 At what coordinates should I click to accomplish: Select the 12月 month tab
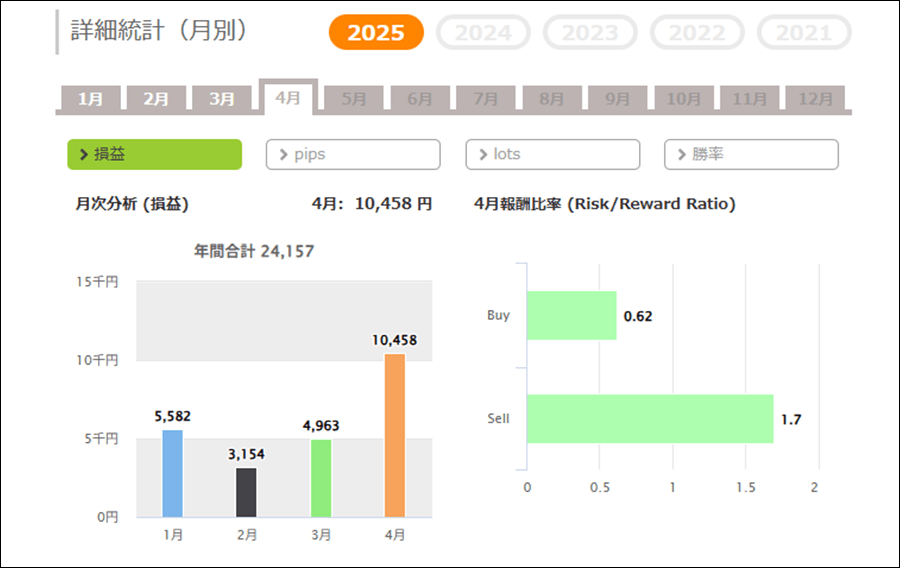coord(815,99)
